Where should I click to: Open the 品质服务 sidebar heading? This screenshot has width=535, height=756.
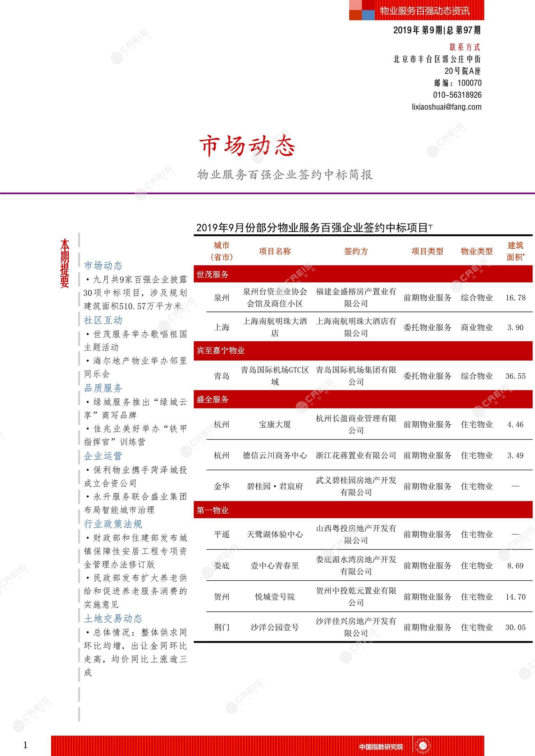tap(103, 388)
